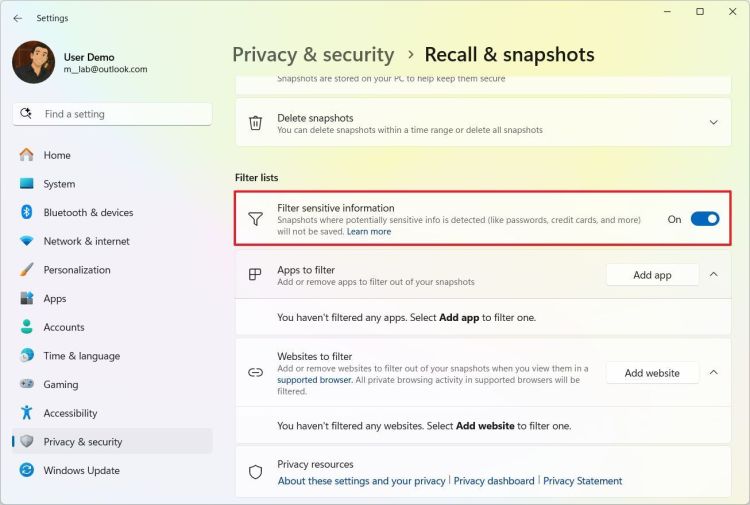The image size is (750, 505).
Task: Open the Learn more link
Action: [x=369, y=232]
